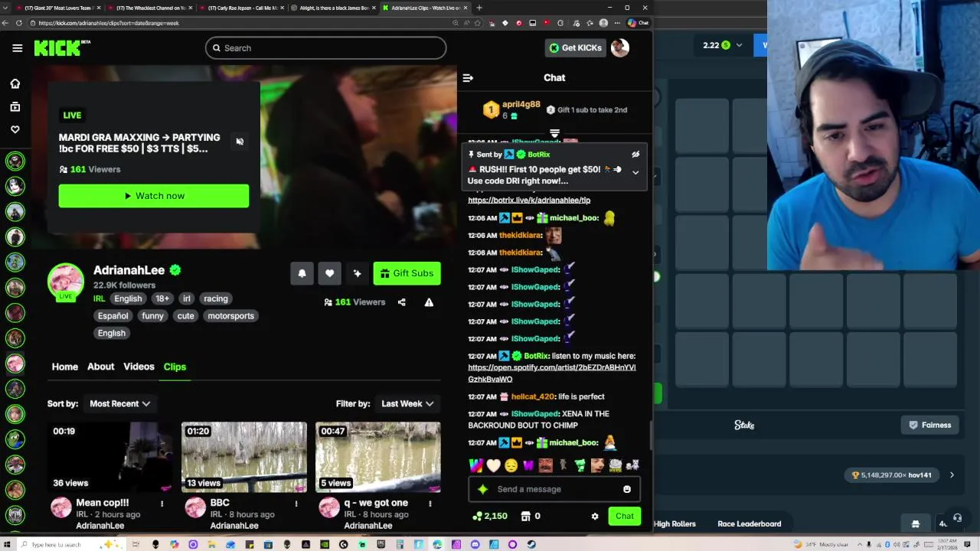Open the Videos tab
The height and width of the screenshot is (551, 980).
point(139,367)
